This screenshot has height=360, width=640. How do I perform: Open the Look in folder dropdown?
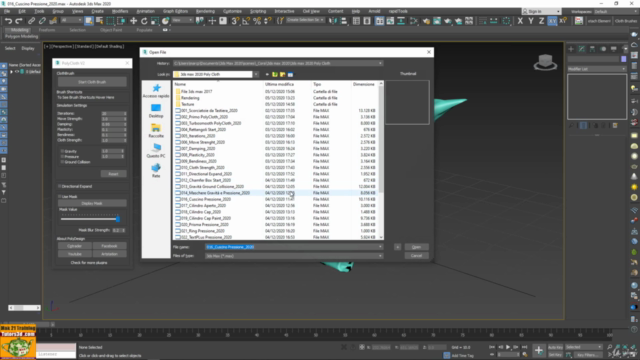tap(256, 74)
